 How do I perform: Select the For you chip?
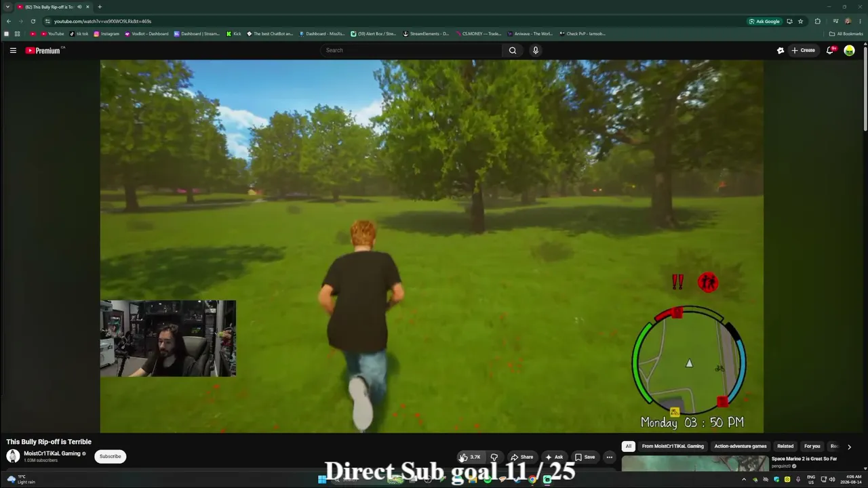(x=812, y=446)
